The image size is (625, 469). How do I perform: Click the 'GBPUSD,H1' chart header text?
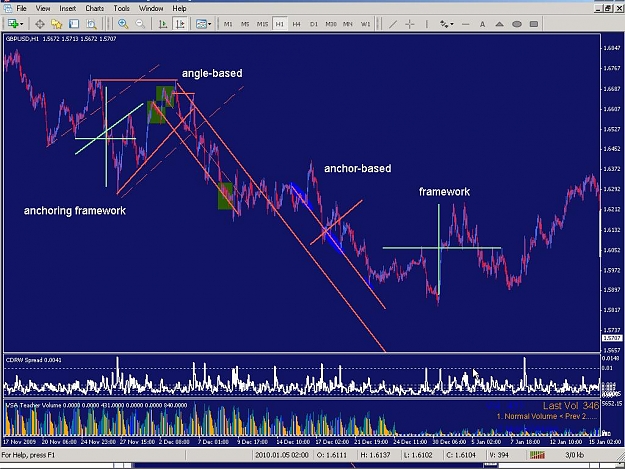click(22, 39)
